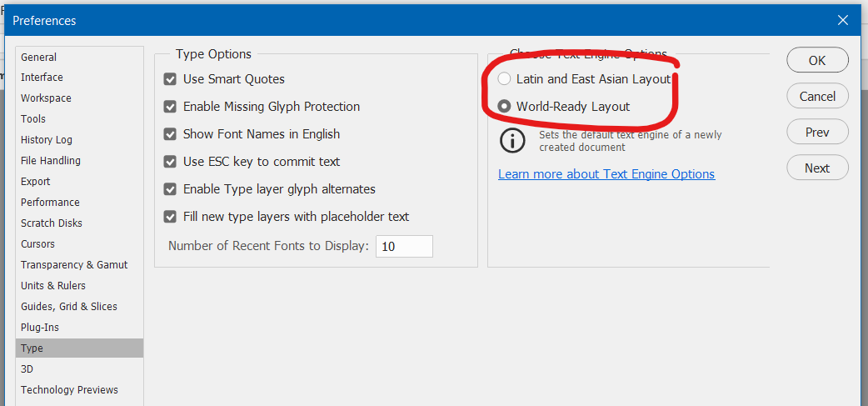This screenshot has width=868, height=406.
Task: Toggle Enable Type layer glyph alternates
Action: point(170,189)
